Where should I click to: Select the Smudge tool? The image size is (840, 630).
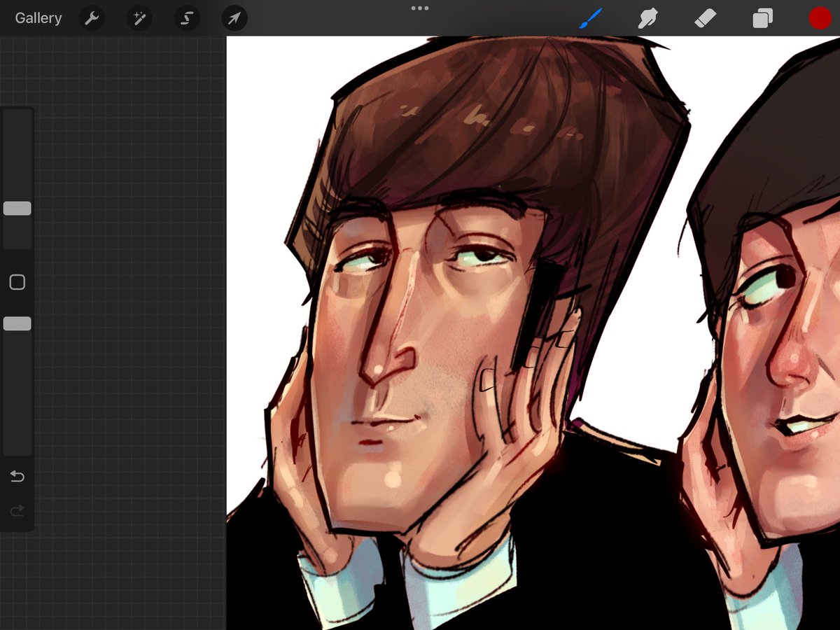coord(648,18)
